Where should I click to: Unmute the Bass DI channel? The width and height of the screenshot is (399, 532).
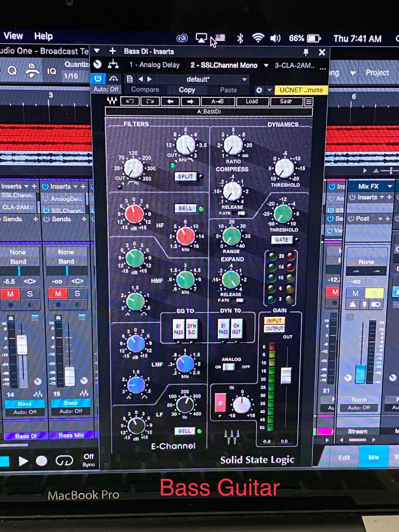point(11,294)
